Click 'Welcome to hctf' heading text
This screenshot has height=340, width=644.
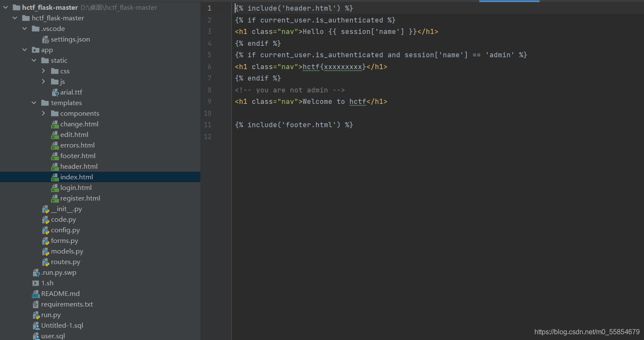coord(335,101)
